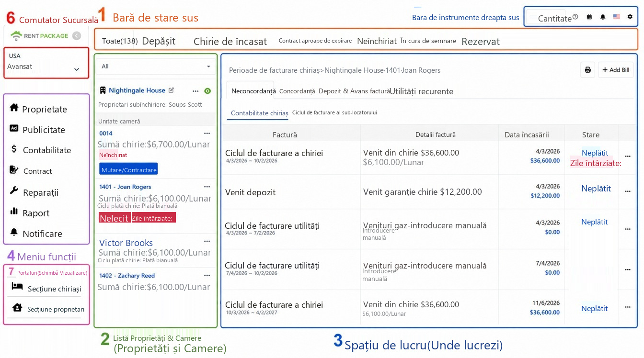
Task: Switch to Depozit & Avans factură tab
Action: tap(355, 91)
